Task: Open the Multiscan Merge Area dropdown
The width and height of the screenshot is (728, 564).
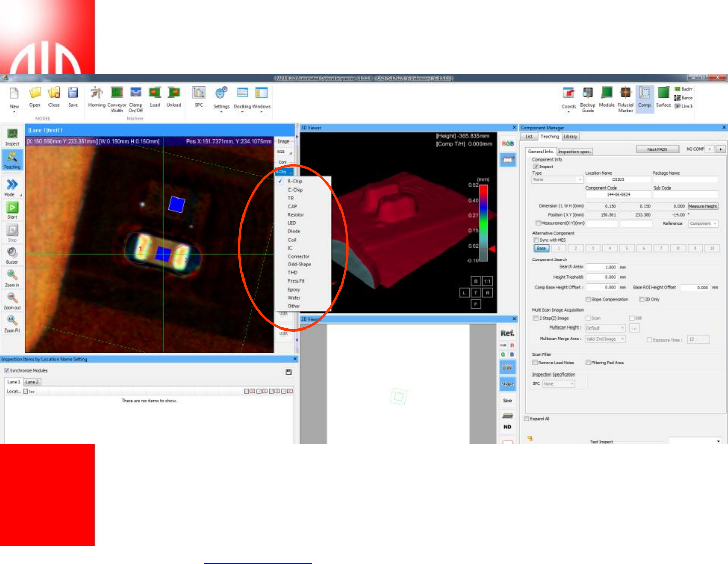Action: click(x=605, y=339)
